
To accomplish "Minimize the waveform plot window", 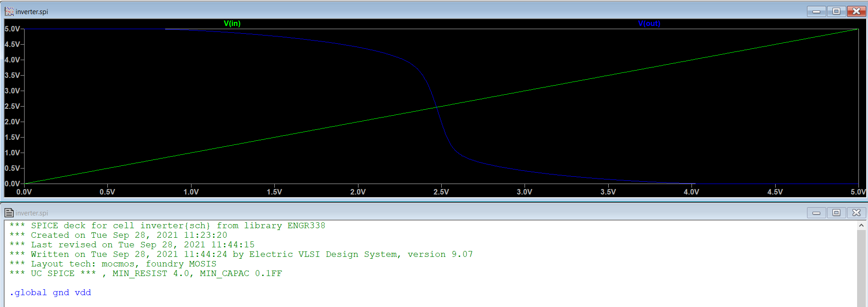I will pyautogui.click(x=816, y=11).
